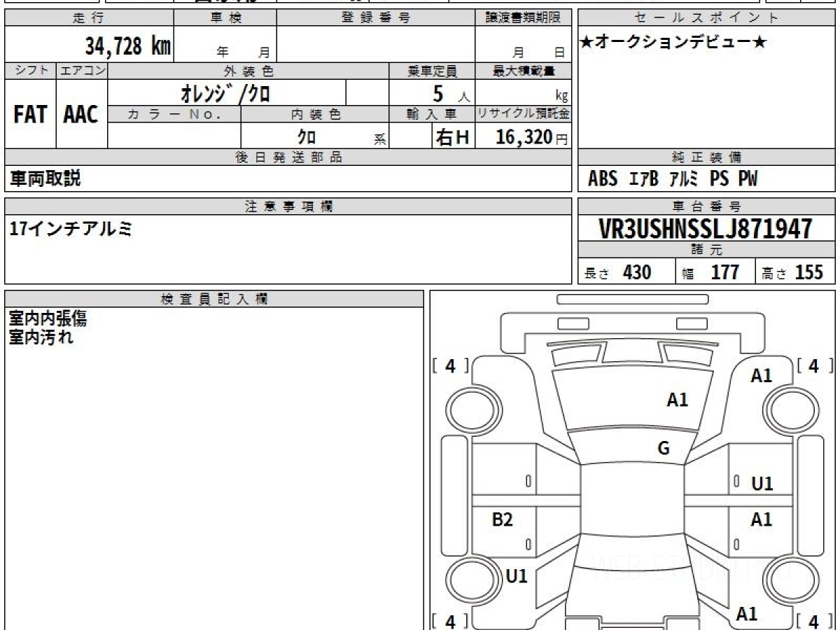Select the exterior color オレンジ/クロ
This screenshot has height=630, width=840.
226,92
